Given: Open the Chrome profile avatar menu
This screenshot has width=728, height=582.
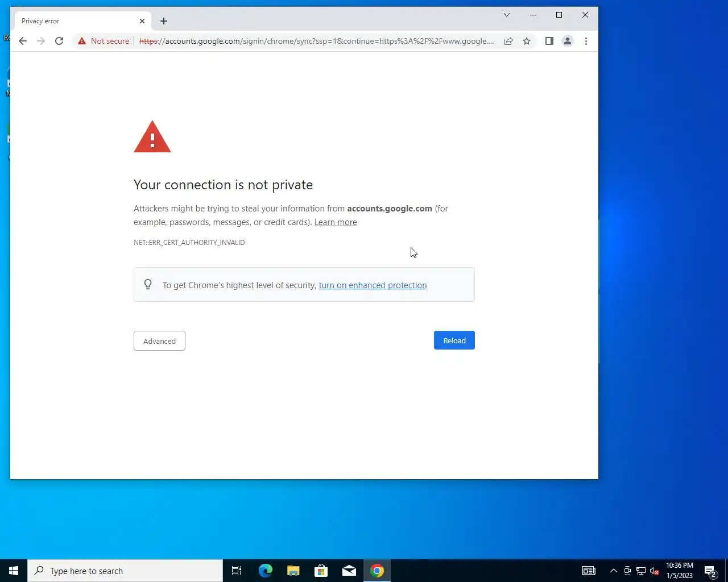Looking at the screenshot, I should click(x=568, y=41).
